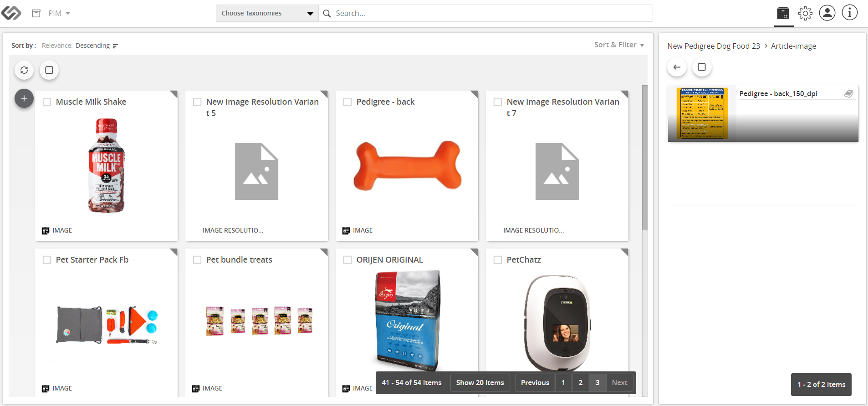Open the settings gear icon

pos(805,13)
